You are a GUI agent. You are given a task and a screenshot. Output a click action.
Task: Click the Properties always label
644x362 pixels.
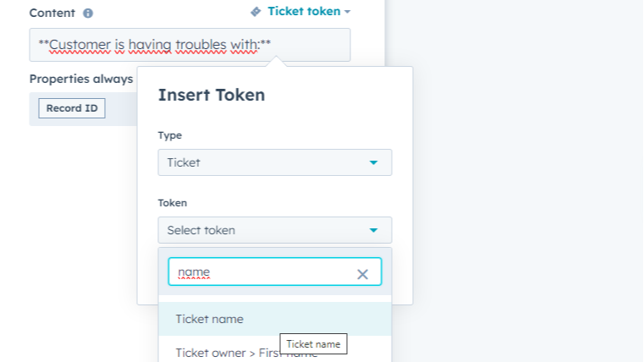pyautogui.click(x=81, y=79)
